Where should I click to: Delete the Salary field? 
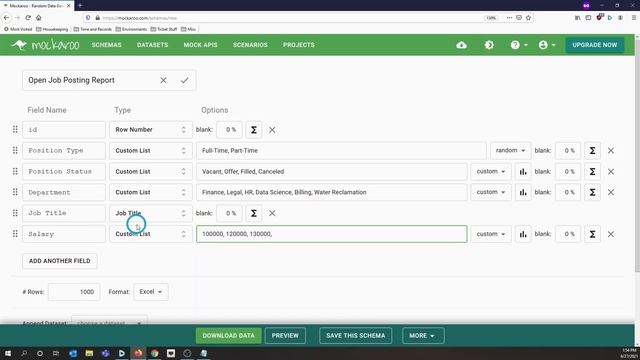tap(611, 234)
